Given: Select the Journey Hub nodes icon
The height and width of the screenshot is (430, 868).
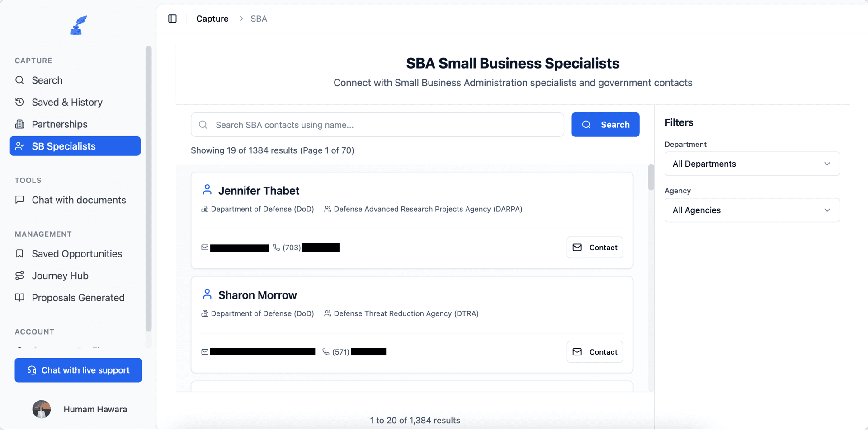Looking at the screenshot, I should tap(19, 276).
